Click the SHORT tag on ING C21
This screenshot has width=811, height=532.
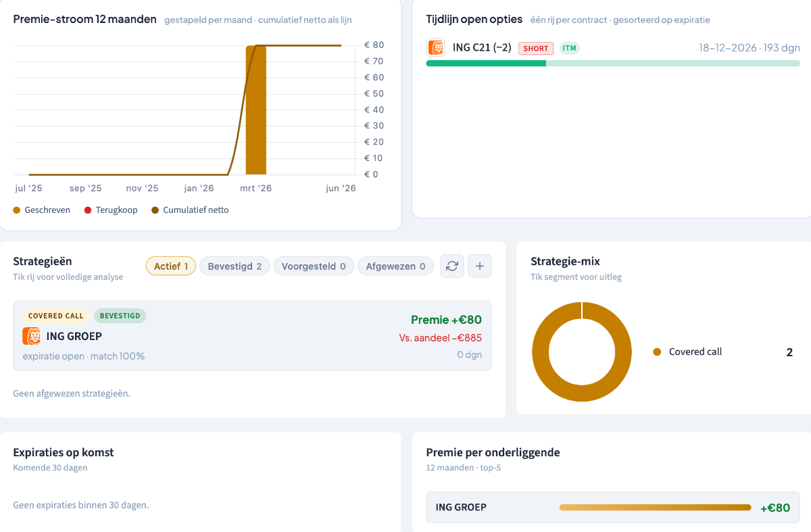point(536,48)
